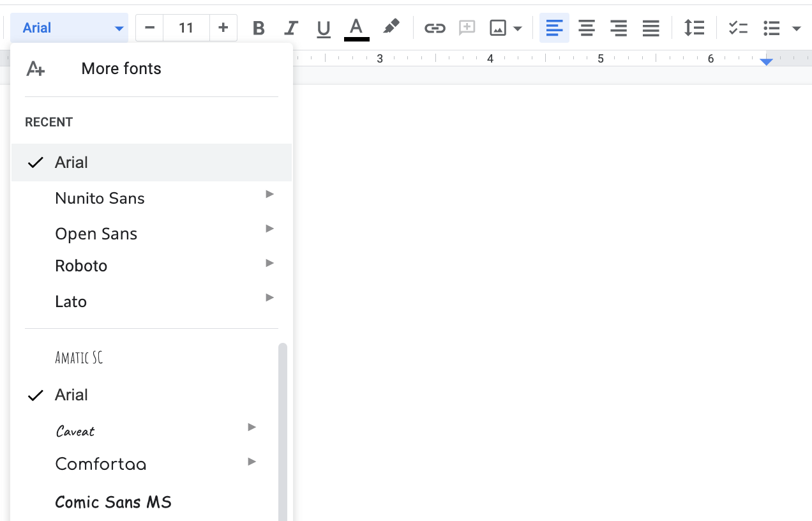Justify the text
812x521 pixels.
pos(651,28)
